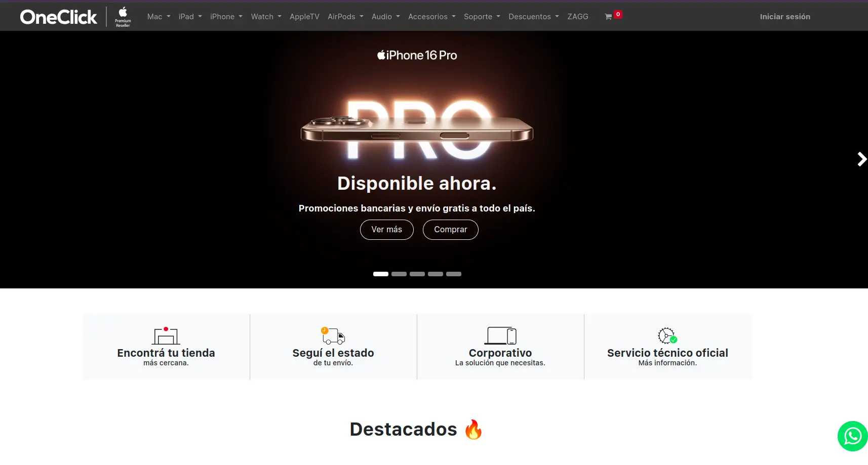Viewport: 868px width, 465px height.
Task: Open the ZAGG menu item
Action: click(x=578, y=17)
